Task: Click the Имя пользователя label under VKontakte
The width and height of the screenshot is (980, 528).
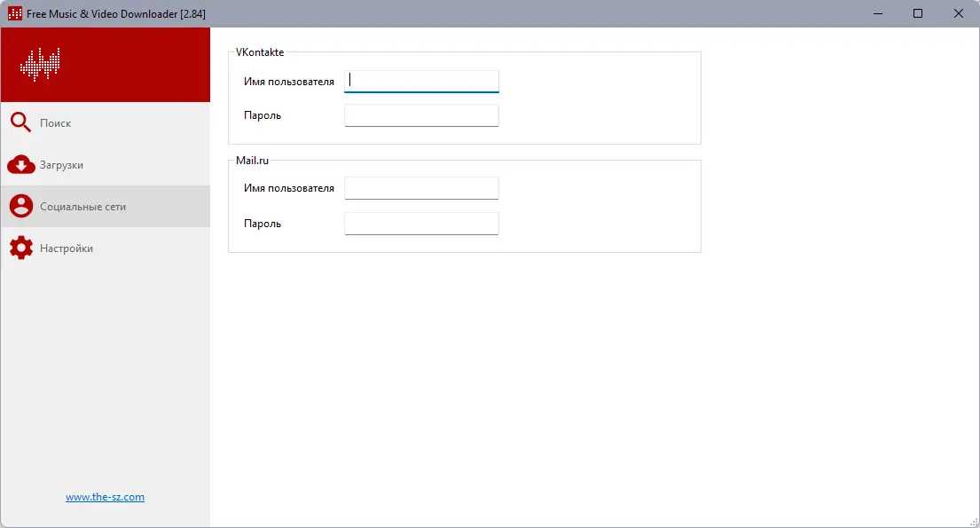Action: pos(289,82)
